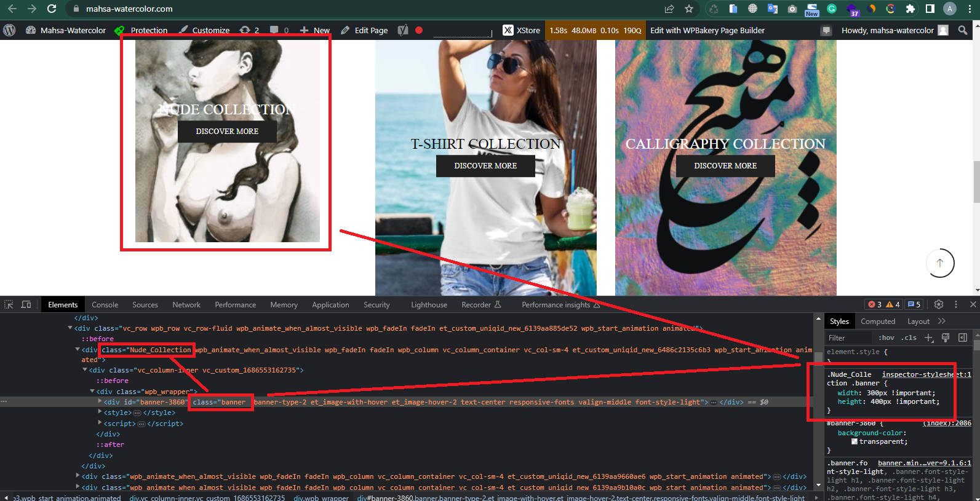Collapse the vc_column-inner div node

coord(85,370)
